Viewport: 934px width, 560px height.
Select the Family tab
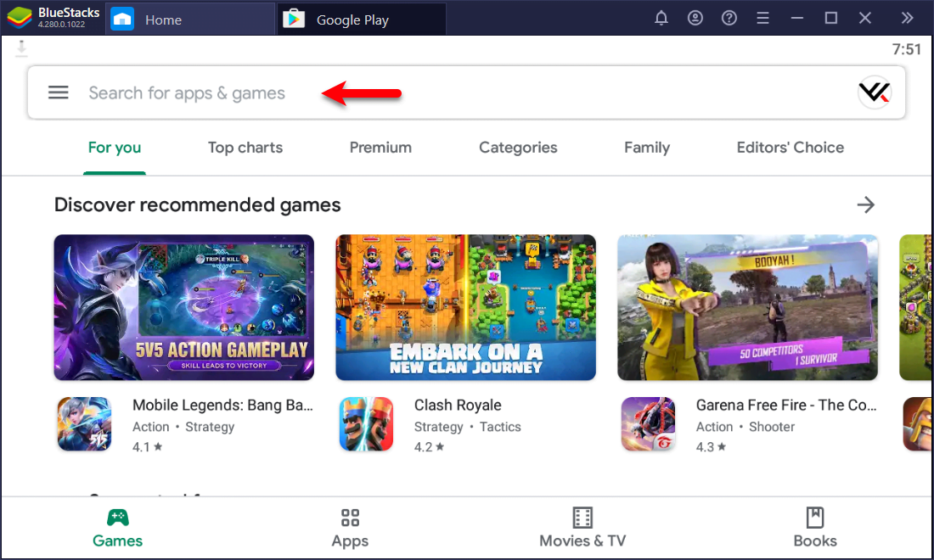coord(647,148)
